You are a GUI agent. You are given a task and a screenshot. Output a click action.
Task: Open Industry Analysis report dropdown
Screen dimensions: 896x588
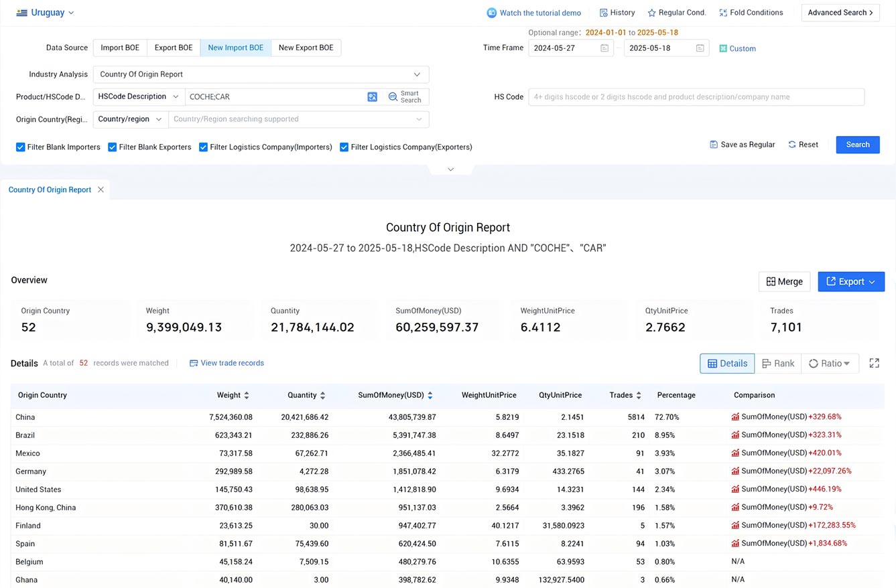[x=261, y=74]
